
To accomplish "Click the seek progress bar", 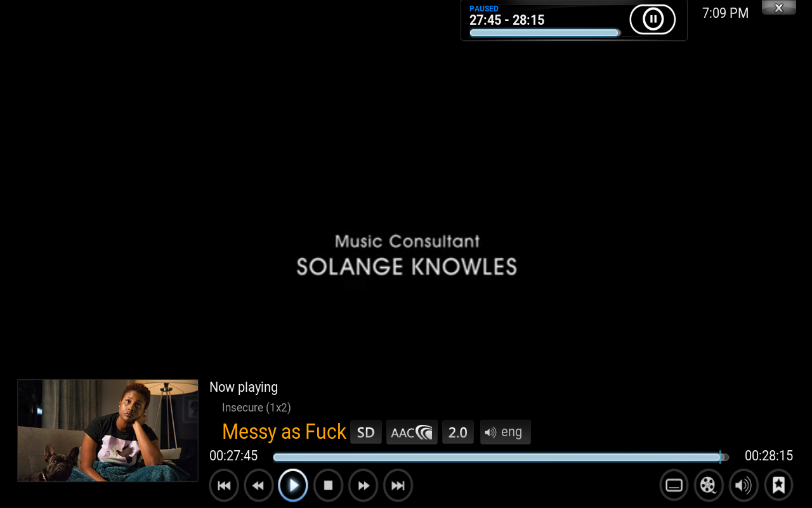I will (x=501, y=457).
